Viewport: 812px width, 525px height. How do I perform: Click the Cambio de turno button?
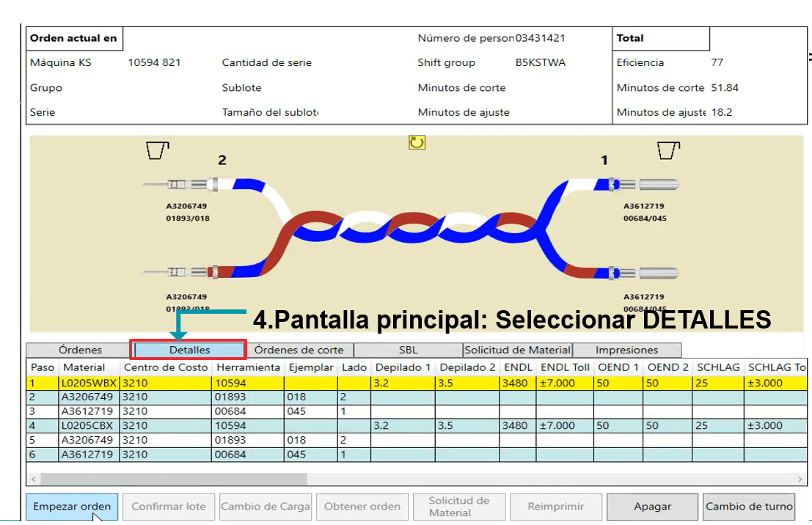(x=749, y=507)
